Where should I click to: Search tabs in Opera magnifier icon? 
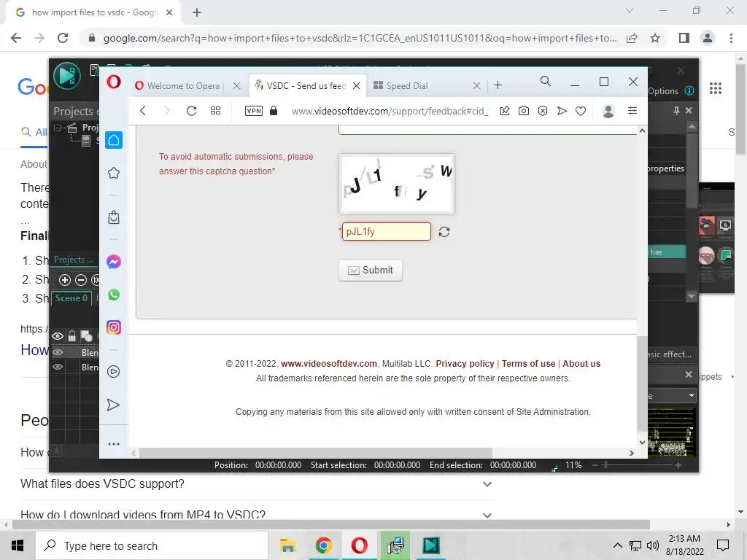tap(546, 82)
